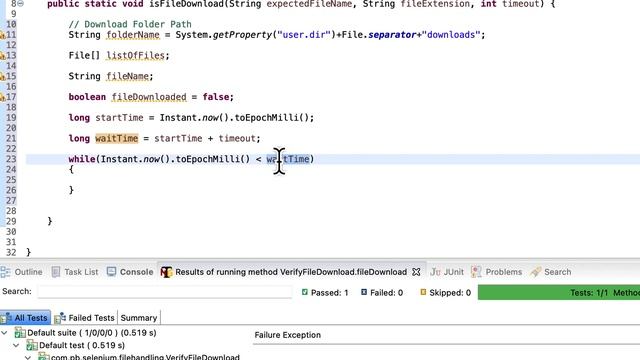Open the Search view tab
The height and width of the screenshot is (360, 640).
[x=551, y=272]
